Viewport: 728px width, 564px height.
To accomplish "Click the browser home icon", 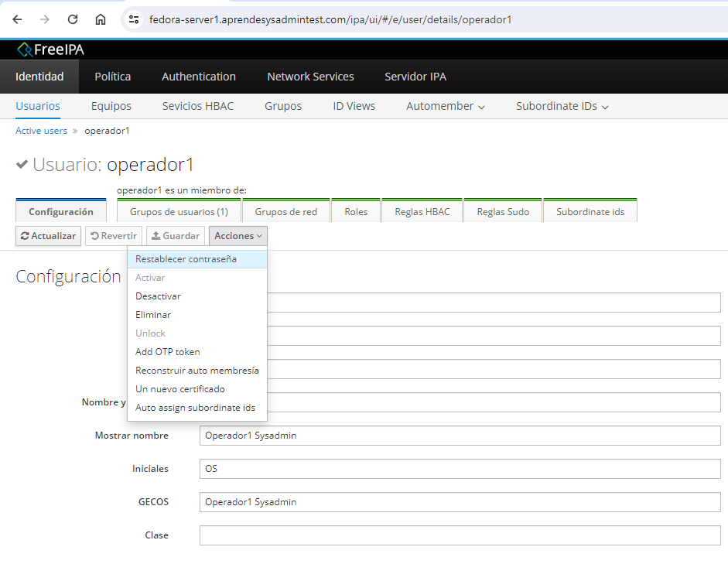I will pos(101,19).
